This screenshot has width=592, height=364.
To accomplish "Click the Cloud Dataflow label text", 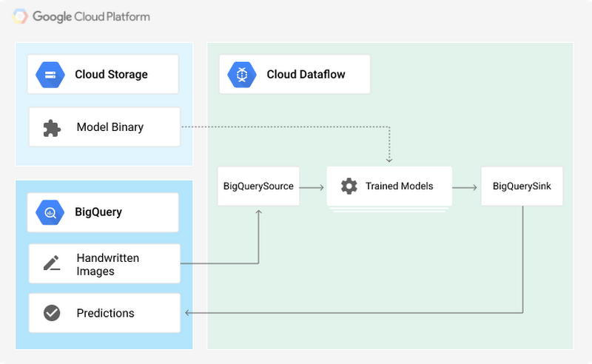I will coord(306,75).
